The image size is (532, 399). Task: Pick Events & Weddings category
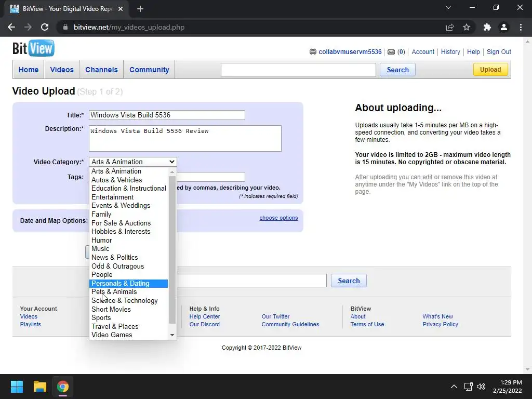pos(129,206)
